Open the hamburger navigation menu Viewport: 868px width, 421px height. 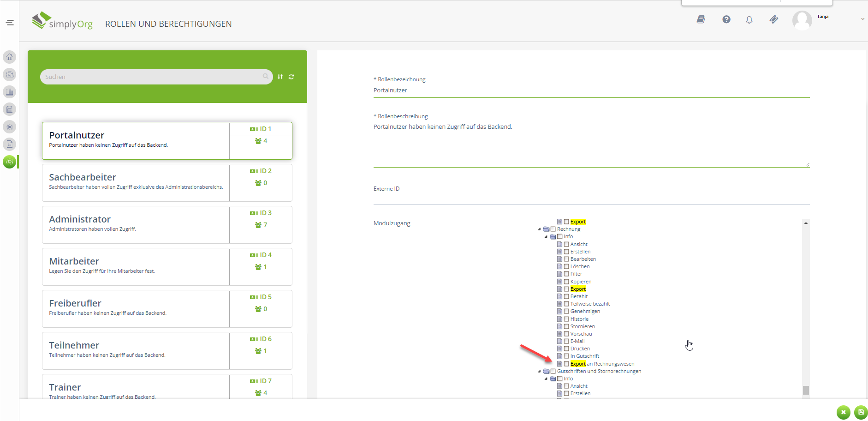tap(10, 23)
